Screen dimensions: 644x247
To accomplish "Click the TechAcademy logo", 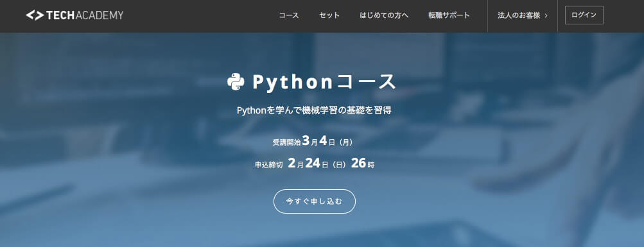I will point(74,15).
